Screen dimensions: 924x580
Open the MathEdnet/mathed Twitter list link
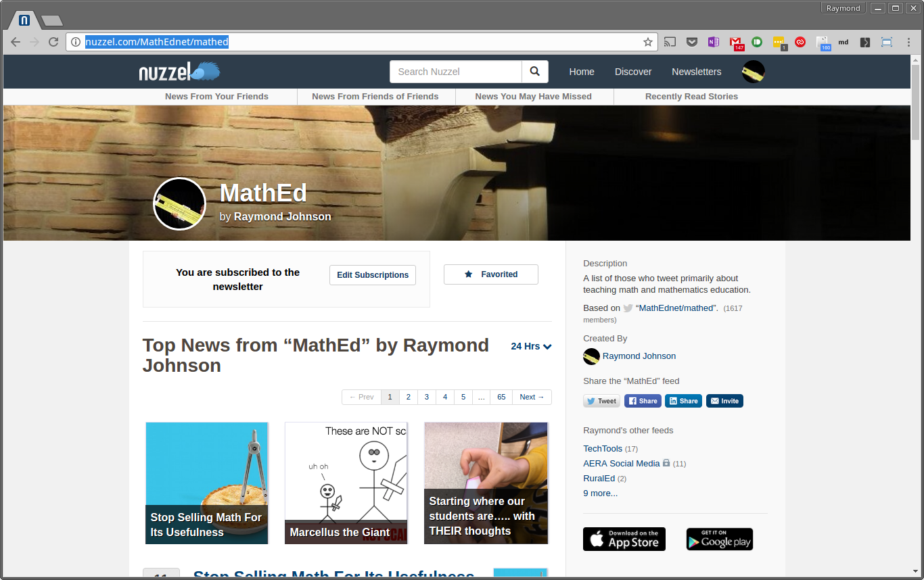[x=676, y=308]
